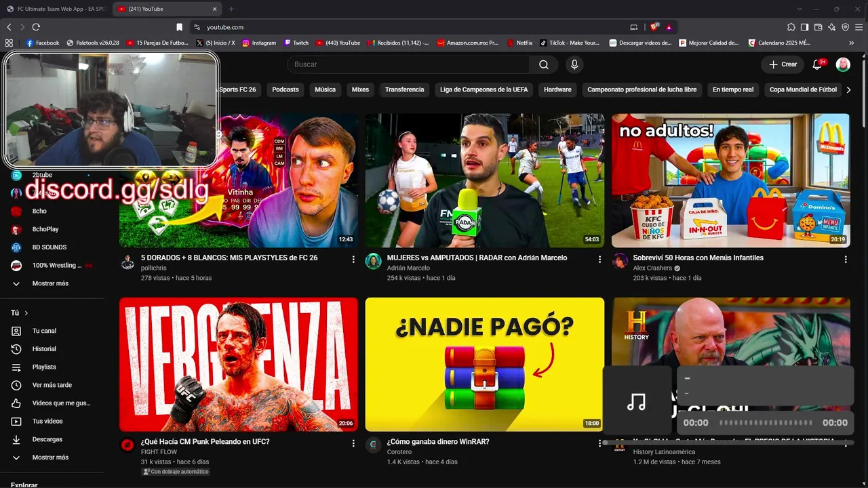Viewport: 868px width, 488px height.
Task: Open the MUJERES vs AMPUTADOS video thumbnail
Action: click(x=485, y=180)
